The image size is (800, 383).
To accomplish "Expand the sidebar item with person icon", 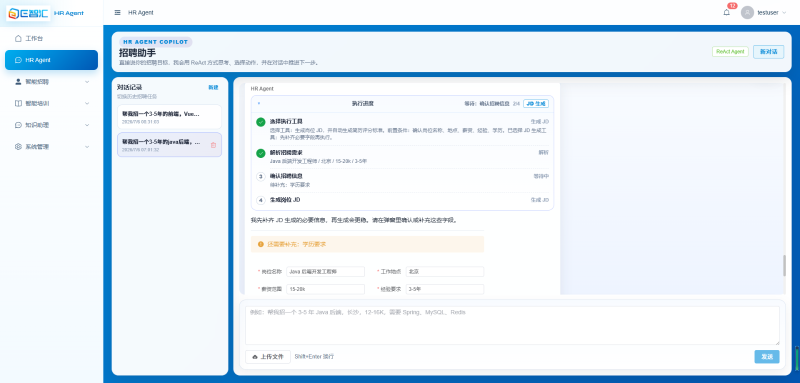I will tap(52, 82).
